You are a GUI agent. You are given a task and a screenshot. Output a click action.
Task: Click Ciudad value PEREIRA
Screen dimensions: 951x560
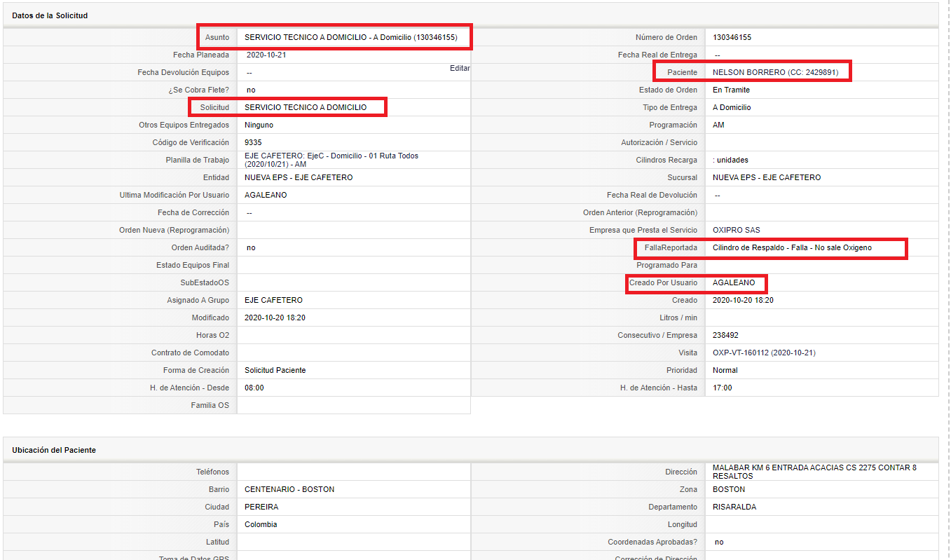(261, 507)
